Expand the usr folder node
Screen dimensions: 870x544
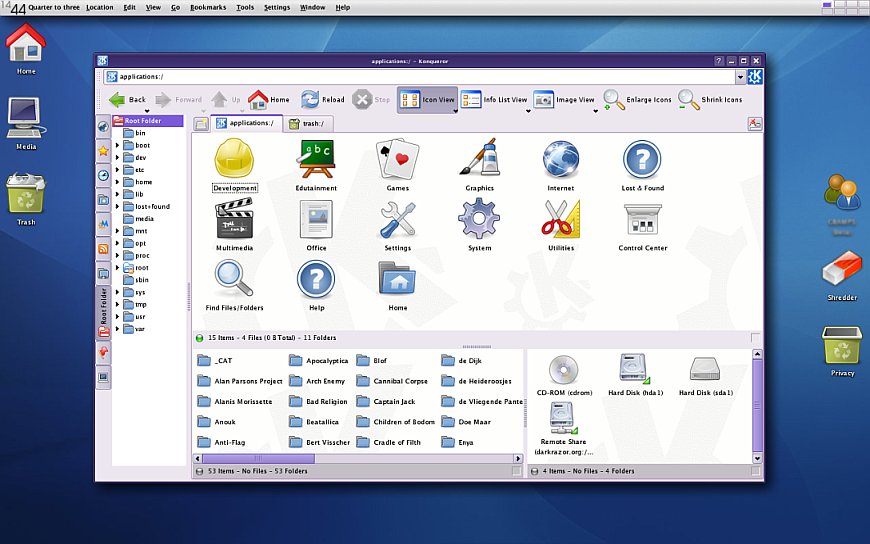(117, 316)
